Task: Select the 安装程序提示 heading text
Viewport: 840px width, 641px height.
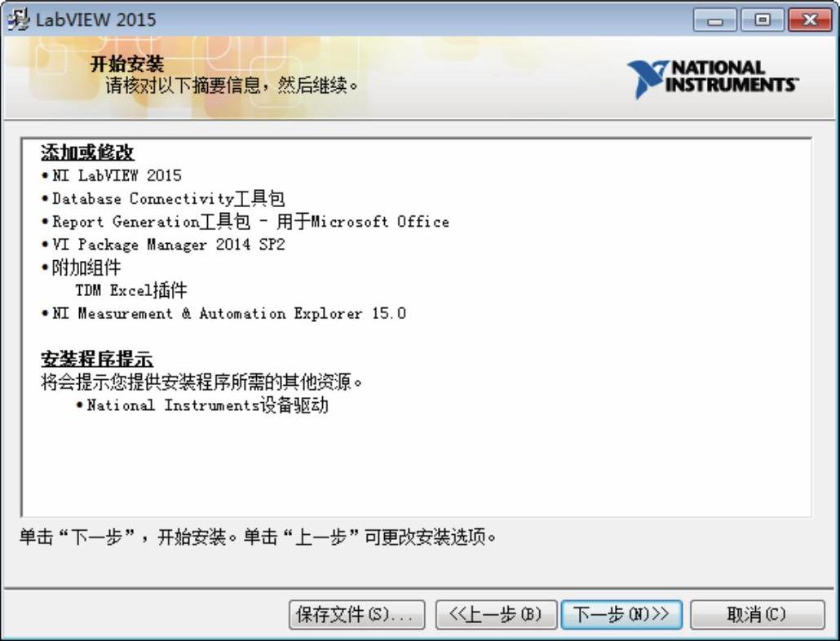Action: click(x=97, y=359)
